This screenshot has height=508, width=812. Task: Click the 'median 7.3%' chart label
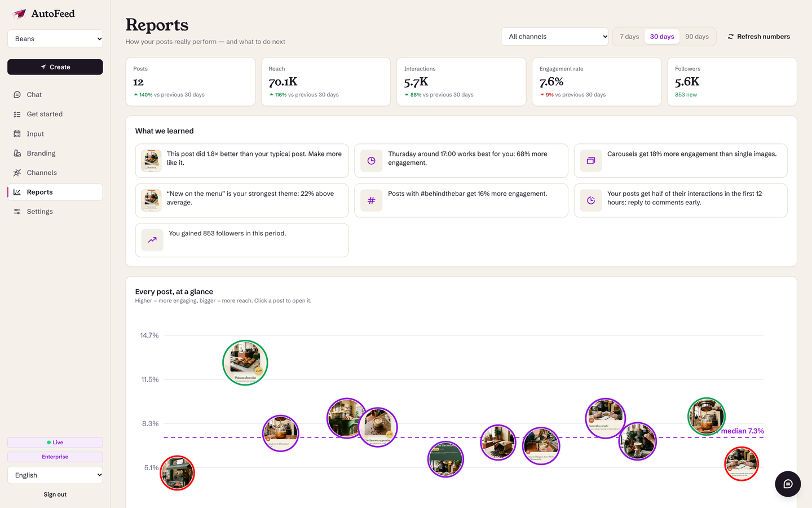pos(743,431)
